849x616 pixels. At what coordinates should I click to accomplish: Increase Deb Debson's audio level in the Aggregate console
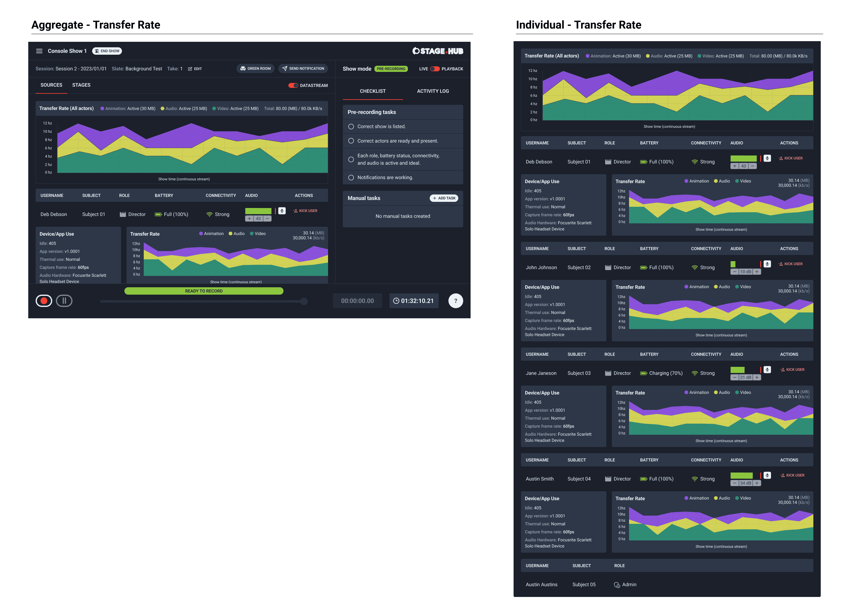click(249, 219)
